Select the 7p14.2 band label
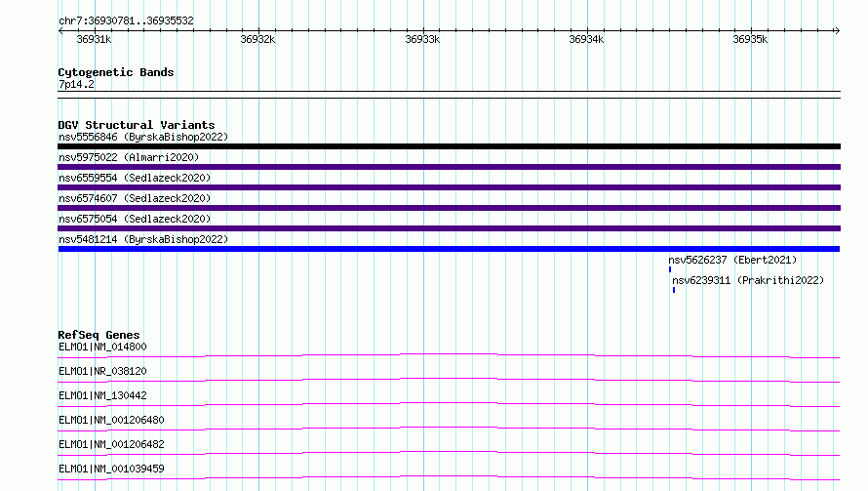The height and width of the screenshot is (491, 868). (76, 84)
